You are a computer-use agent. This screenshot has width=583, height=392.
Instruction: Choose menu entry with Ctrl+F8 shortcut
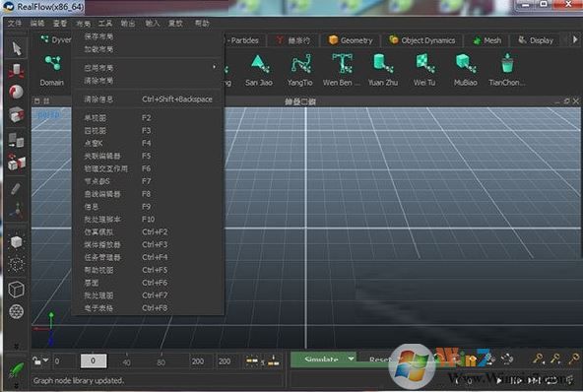pos(149,308)
